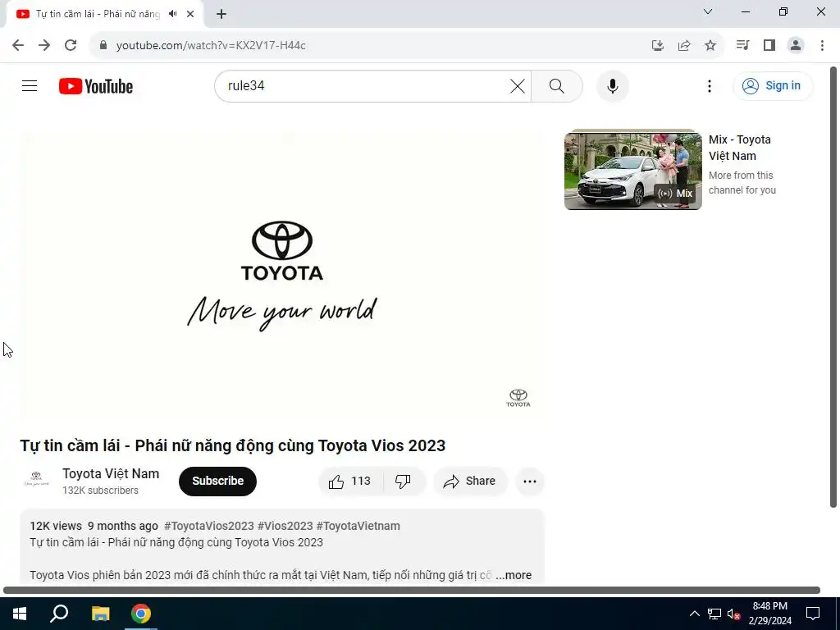Click the magnifier search button
Image resolution: width=840 pixels, height=630 pixels.
557,85
